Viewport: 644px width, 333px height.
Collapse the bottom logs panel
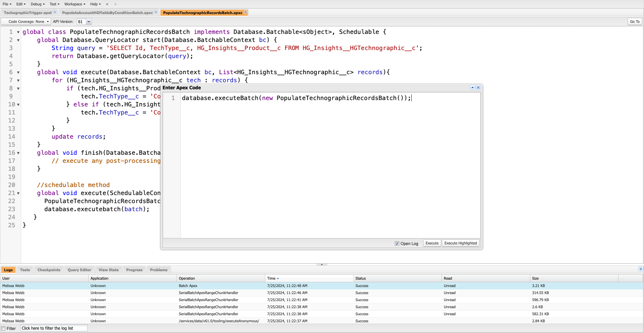(641, 269)
